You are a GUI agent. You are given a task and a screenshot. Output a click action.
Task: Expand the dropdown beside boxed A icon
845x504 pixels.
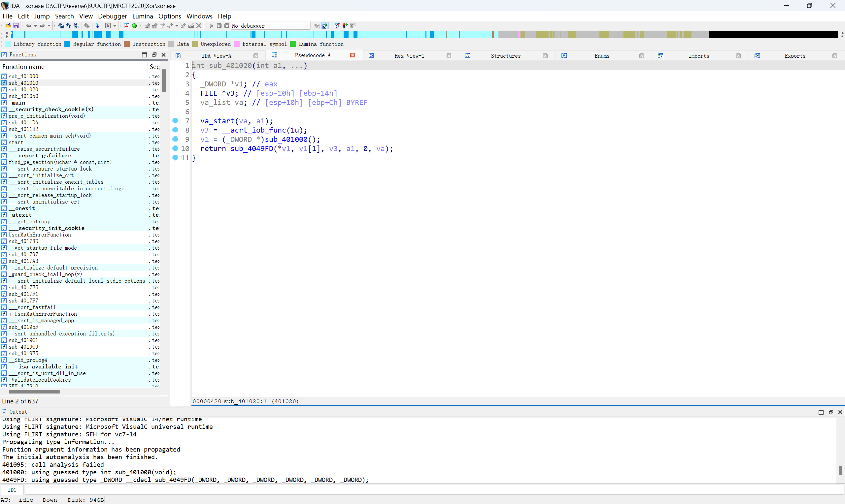(115, 26)
